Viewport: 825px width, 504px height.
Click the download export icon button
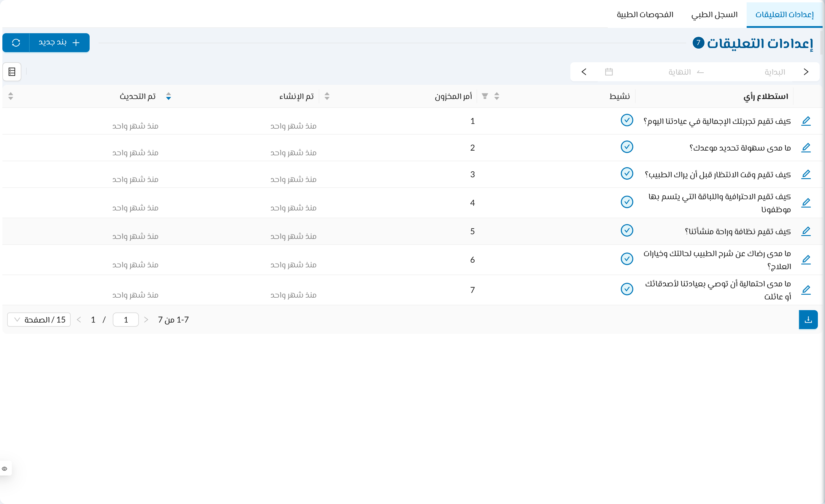coord(808,319)
